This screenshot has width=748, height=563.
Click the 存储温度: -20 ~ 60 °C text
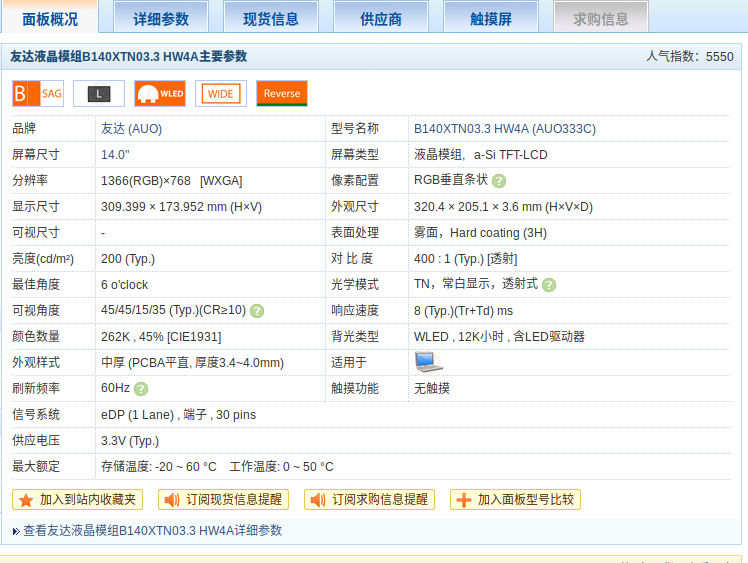click(159, 467)
